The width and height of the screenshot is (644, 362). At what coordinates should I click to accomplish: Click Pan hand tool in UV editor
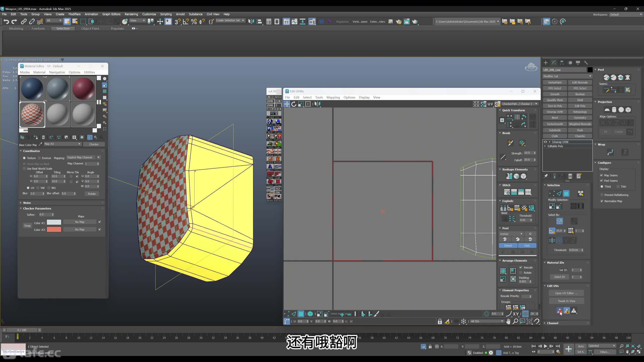coord(508,321)
